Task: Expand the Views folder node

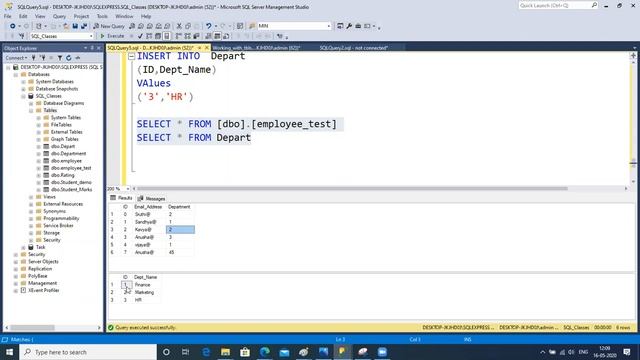Action: click(31, 197)
